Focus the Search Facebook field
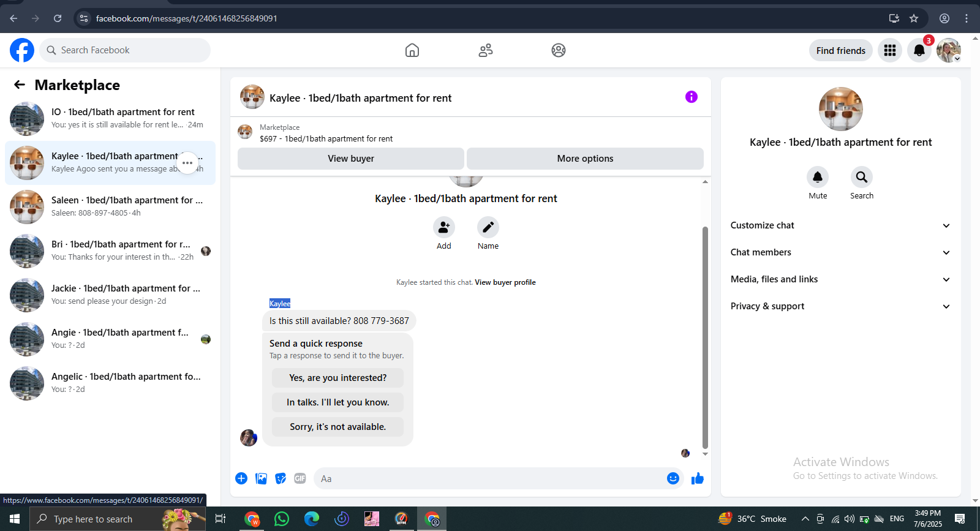The width and height of the screenshot is (980, 531). tap(125, 50)
